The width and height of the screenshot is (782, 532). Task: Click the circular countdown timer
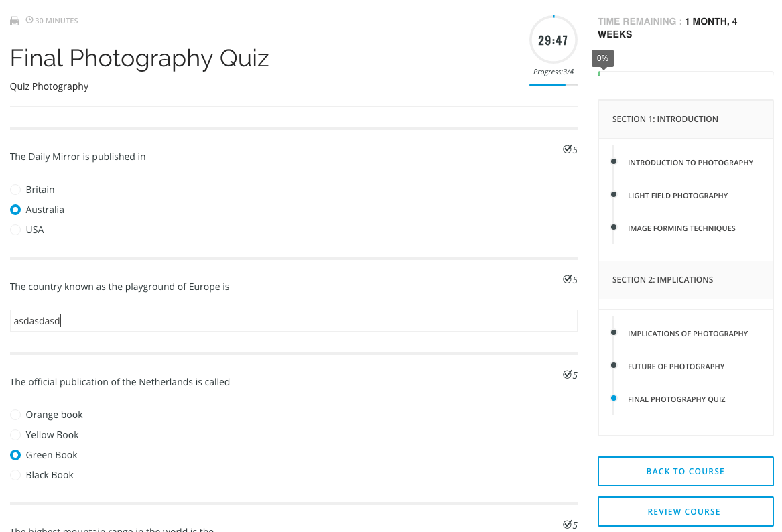[x=553, y=40]
